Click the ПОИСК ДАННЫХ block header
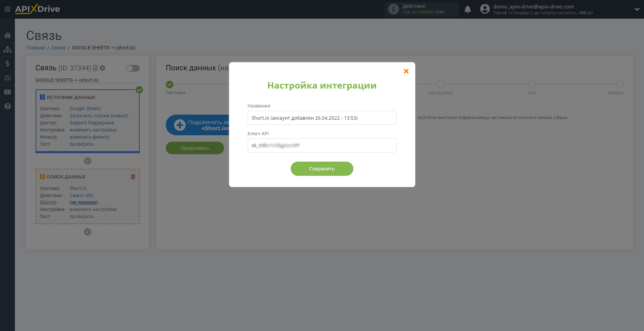The image size is (644, 331). 66,177
